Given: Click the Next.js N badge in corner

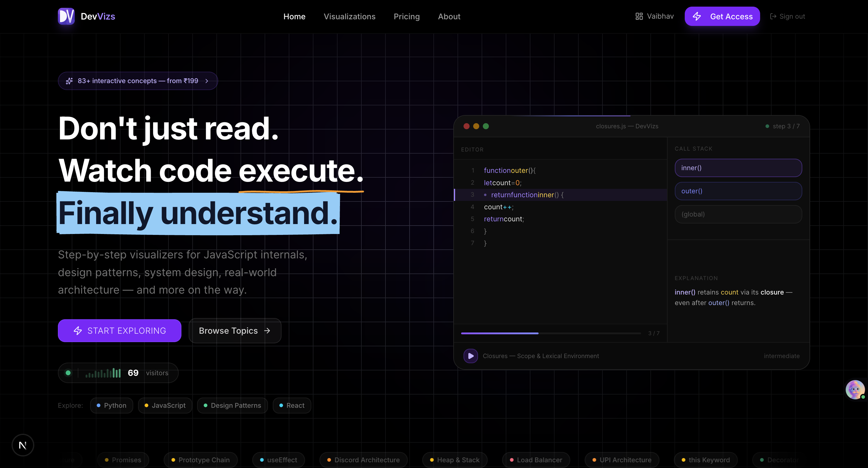Looking at the screenshot, I should click(x=23, y=445).
